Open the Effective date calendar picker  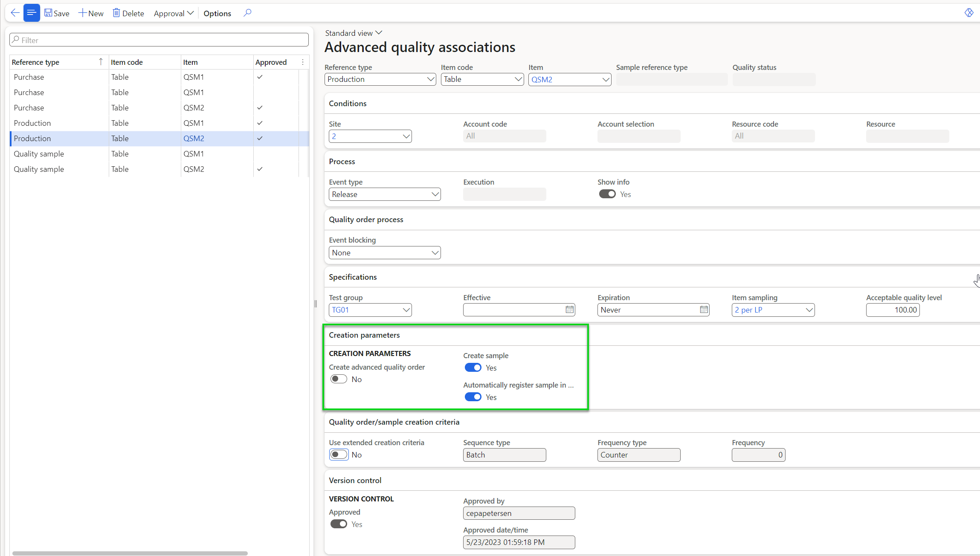569,310
